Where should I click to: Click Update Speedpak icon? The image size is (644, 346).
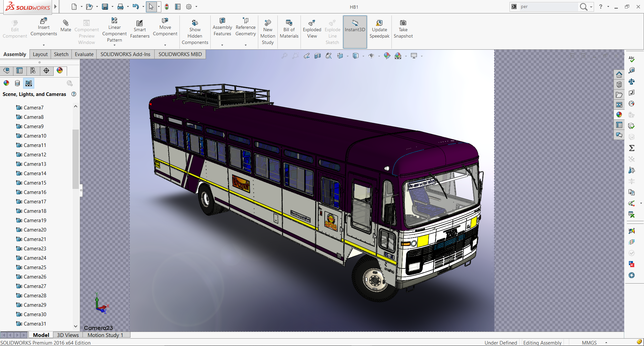click(379, 23)
